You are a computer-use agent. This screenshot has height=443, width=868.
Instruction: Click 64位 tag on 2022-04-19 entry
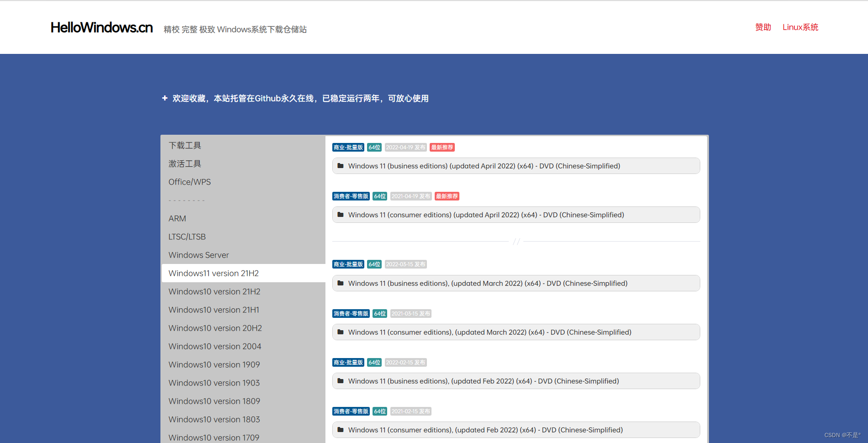(x=374, y=148)
